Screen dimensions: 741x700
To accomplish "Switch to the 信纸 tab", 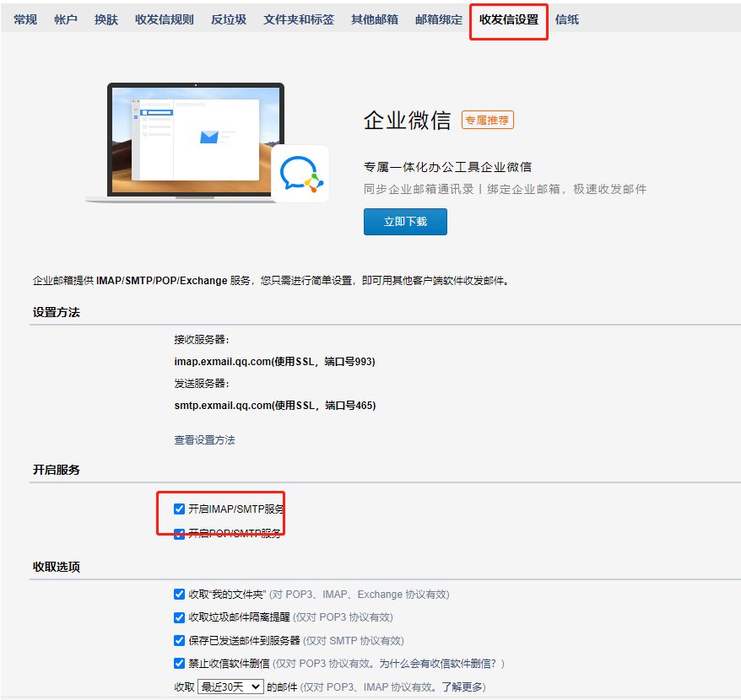I will (x=566, y=19).
